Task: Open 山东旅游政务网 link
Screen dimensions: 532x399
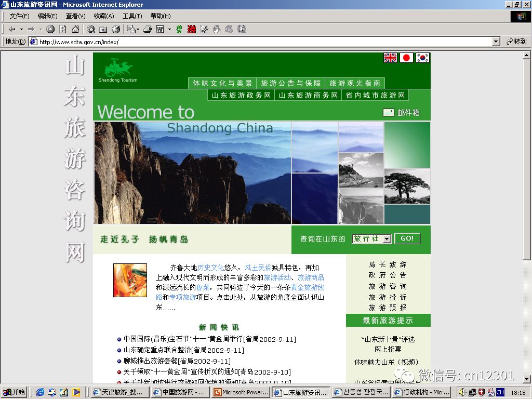Action: tap(241, 96)
